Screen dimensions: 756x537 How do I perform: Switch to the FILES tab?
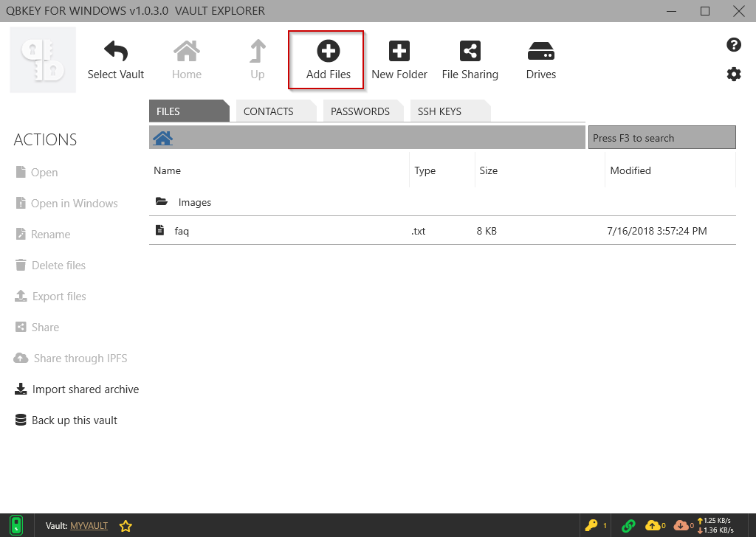click(x=189, y=111)
